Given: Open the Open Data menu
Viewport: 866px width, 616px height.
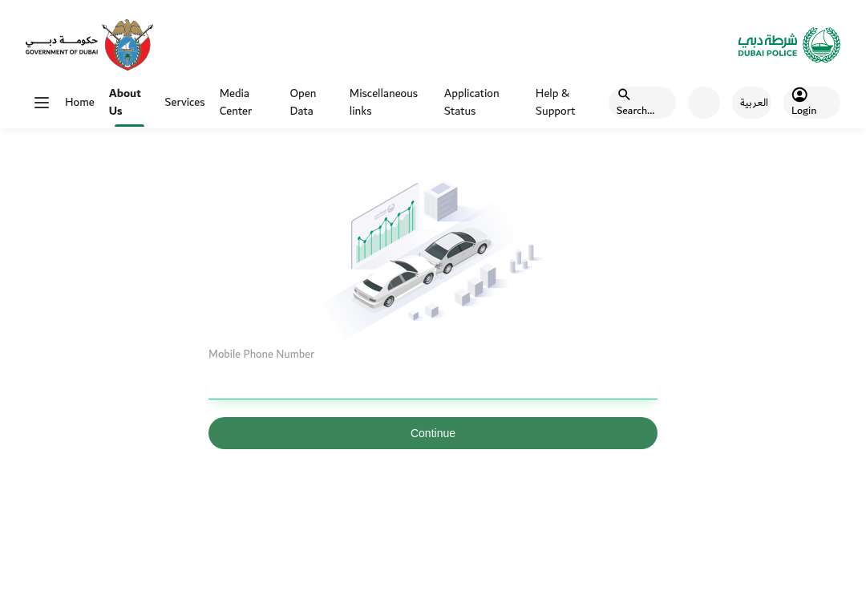Looking at the screenshot, I should (302, 102).
